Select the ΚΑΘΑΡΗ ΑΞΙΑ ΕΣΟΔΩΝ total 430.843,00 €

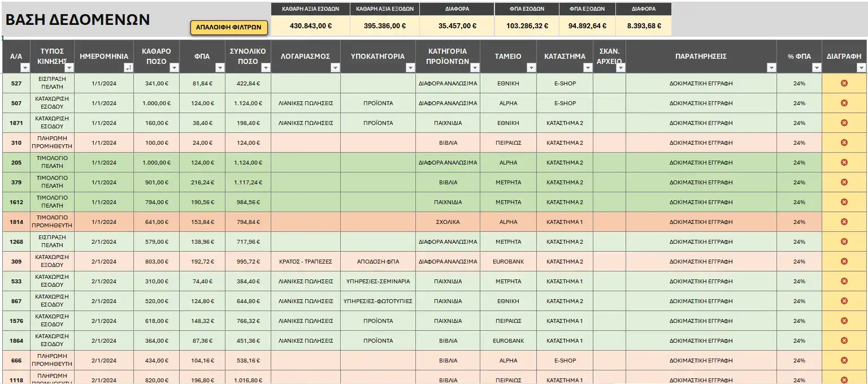coord(310,26)
